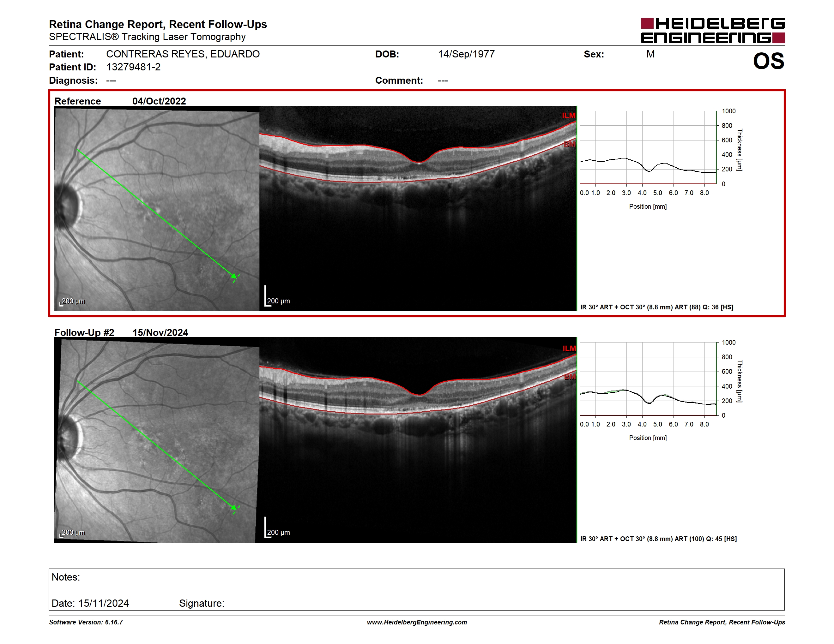Click the 'Signature:' field
Viewport: 834px width, 644px height.
202,604
